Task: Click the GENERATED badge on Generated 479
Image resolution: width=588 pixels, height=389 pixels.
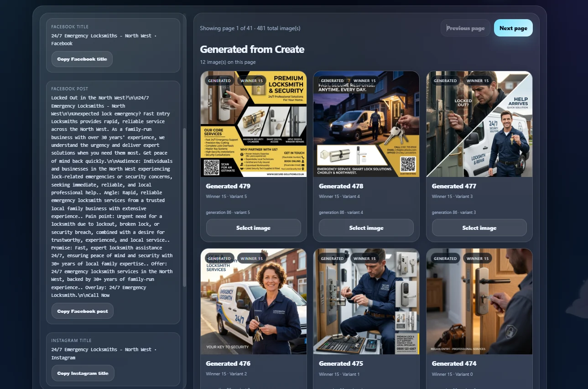Action: pos(219,81)
